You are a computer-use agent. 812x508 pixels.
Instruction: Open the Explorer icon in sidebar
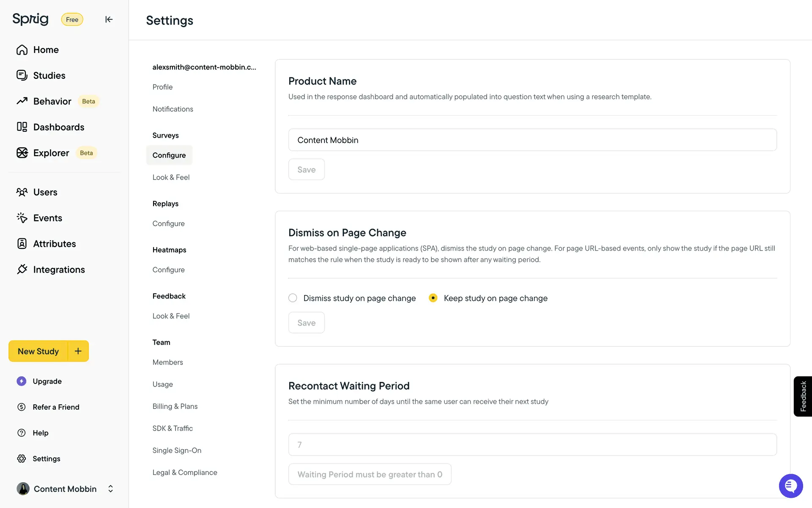22,153
